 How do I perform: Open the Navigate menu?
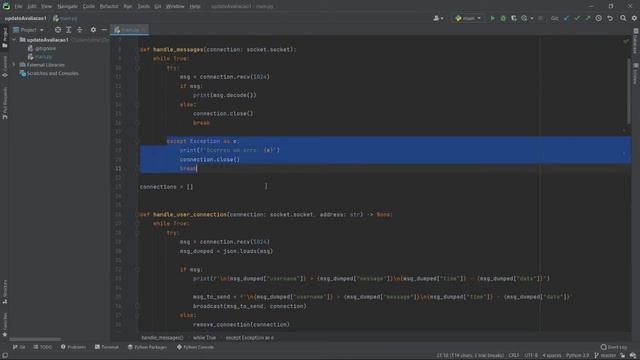click(x=67, y=7)
